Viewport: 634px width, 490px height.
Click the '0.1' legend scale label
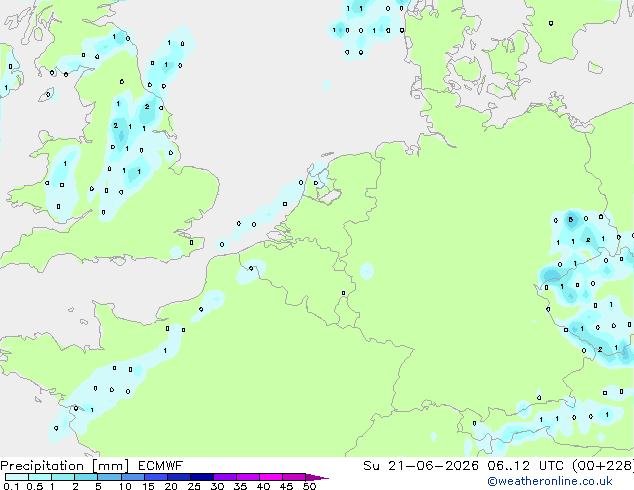[11, 486]
